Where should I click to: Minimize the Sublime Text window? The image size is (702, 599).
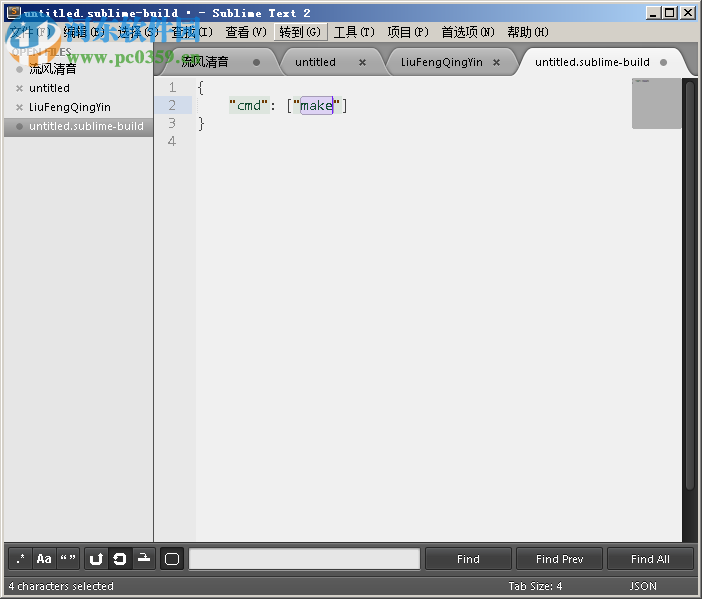(x=653, y=13)
